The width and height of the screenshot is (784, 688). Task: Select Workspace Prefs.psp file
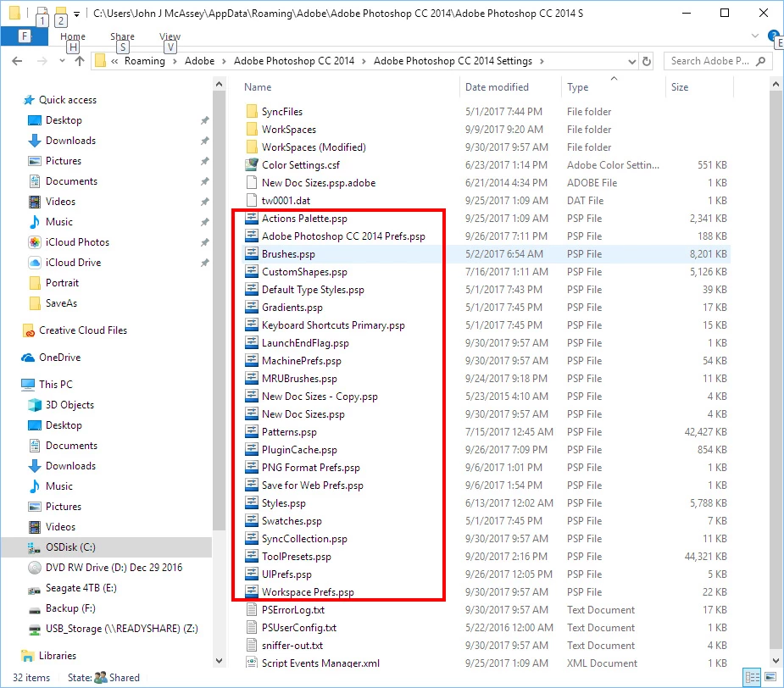[x=308, y=592]
